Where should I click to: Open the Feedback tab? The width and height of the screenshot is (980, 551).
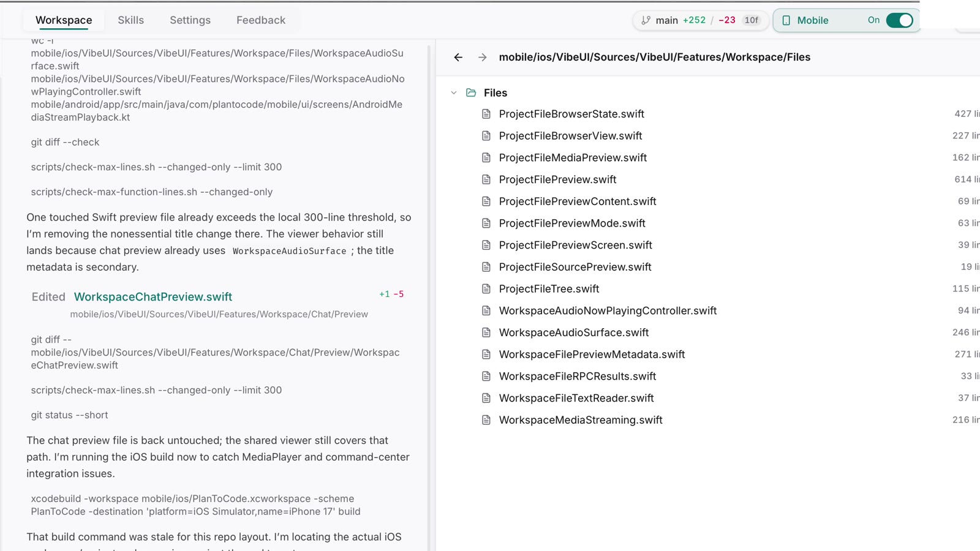point(261,20)
